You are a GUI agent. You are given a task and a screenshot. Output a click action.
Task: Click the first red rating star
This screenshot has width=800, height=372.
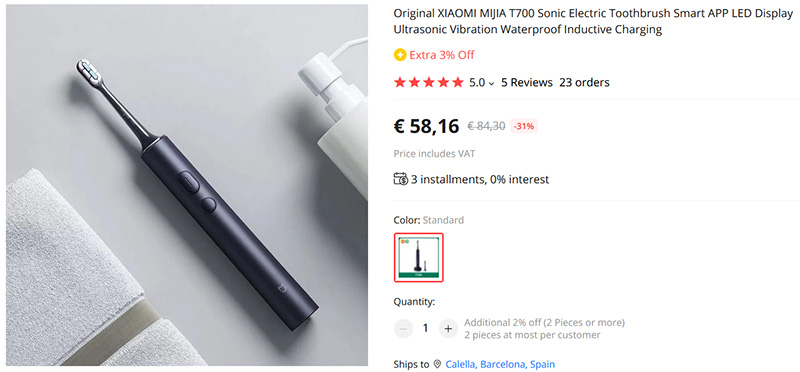point(399,82)
